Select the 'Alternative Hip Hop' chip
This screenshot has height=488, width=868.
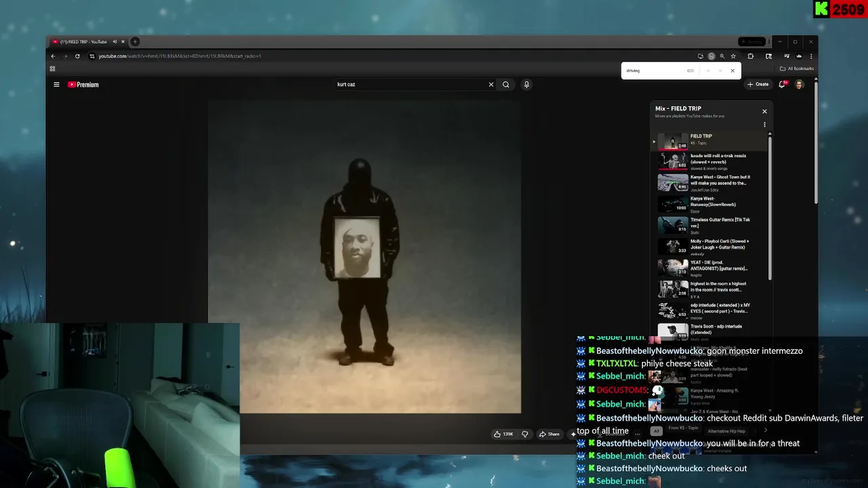[727, 431]
